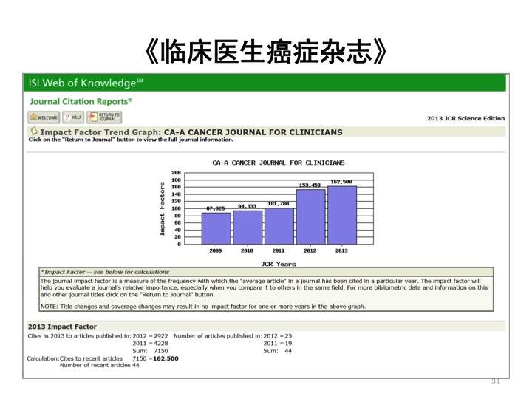Open the 'Cites to recent articles' link
532x399 pixels.
click(91, 358)
